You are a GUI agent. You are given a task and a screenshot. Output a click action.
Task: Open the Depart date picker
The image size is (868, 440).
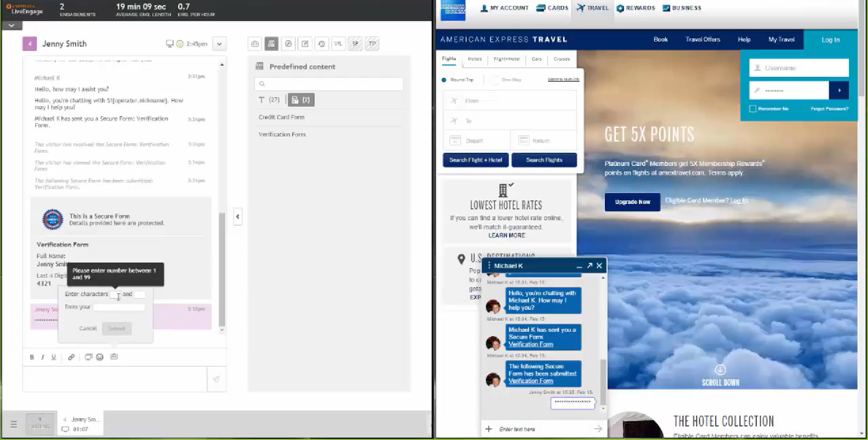[477, 141]
